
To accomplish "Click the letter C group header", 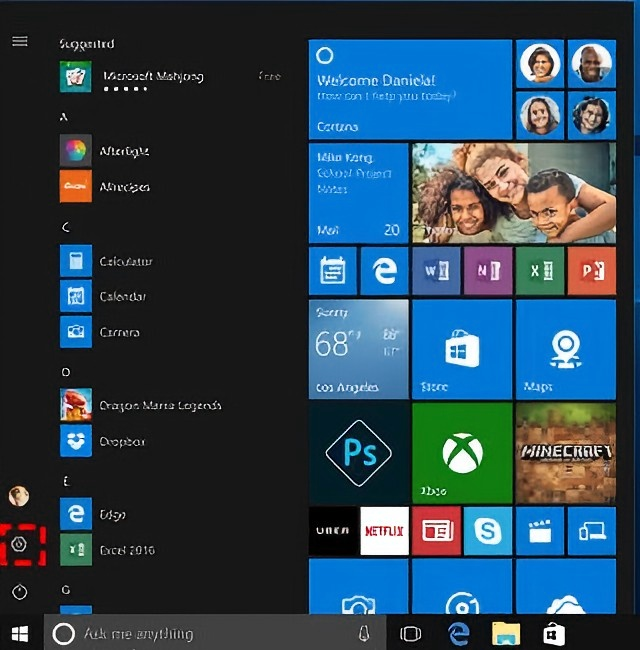I will coord(65,227).
